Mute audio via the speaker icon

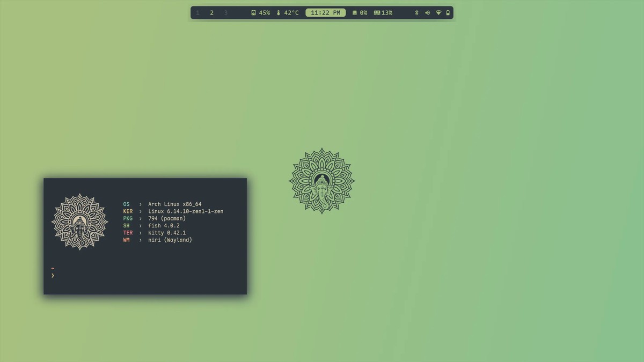click(x=427, y=13)
